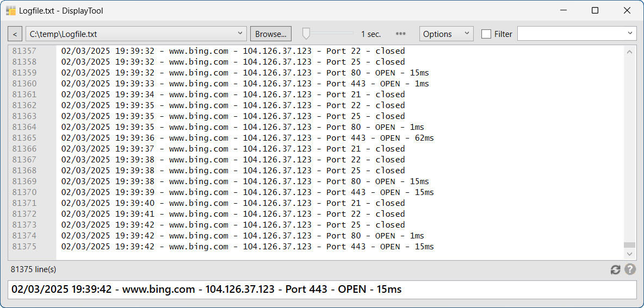Image resolution: width=644 pixels, height=308 pixels.
Task: Expand the Filter text dropdown arrow
Action: [x=630, y=34]
